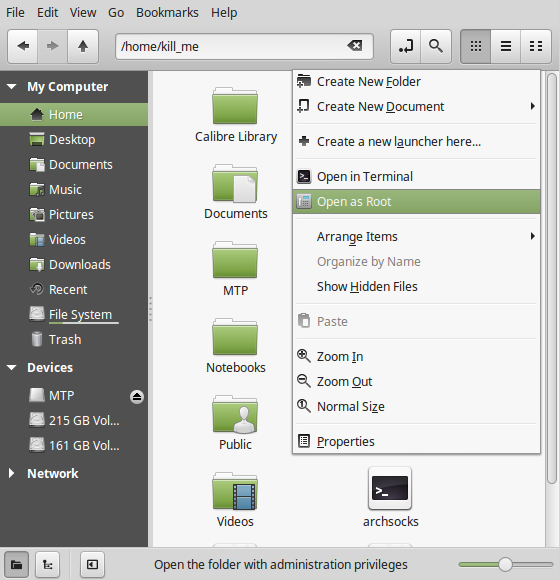Open Documents in the sidebar
The image size is (559, 580).
[x=74, y=165]
